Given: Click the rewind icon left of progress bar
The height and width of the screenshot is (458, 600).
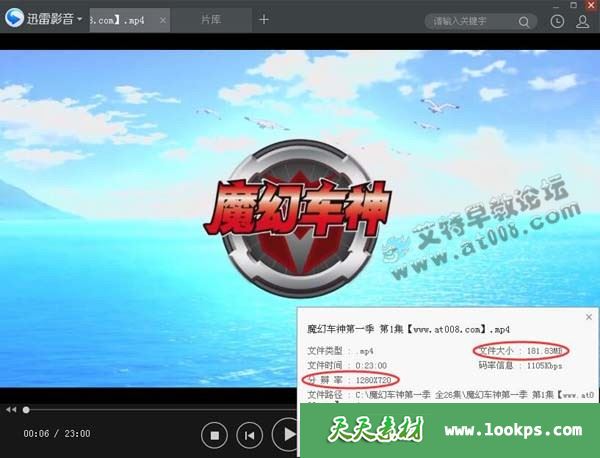Looking at the screenshot, I should tap(11, 409).
